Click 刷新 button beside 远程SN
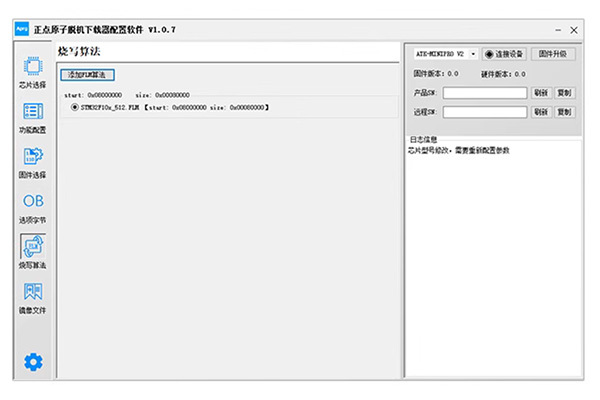The image size is (600, 400). pyautogui.click(x=541, y=112)
